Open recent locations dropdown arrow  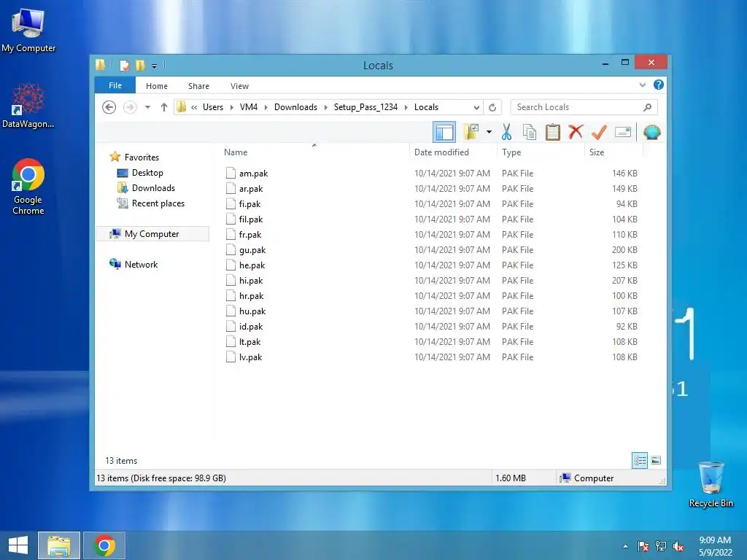tap(147, 107)
